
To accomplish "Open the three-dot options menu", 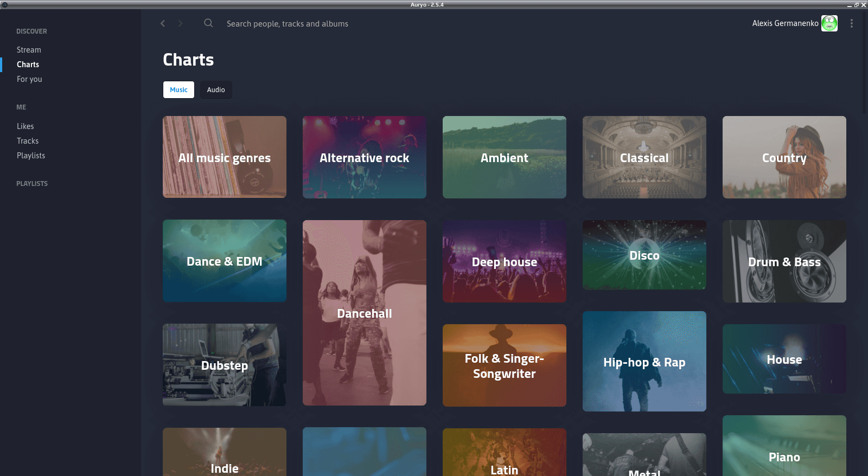I will click(x=852, y=23).
